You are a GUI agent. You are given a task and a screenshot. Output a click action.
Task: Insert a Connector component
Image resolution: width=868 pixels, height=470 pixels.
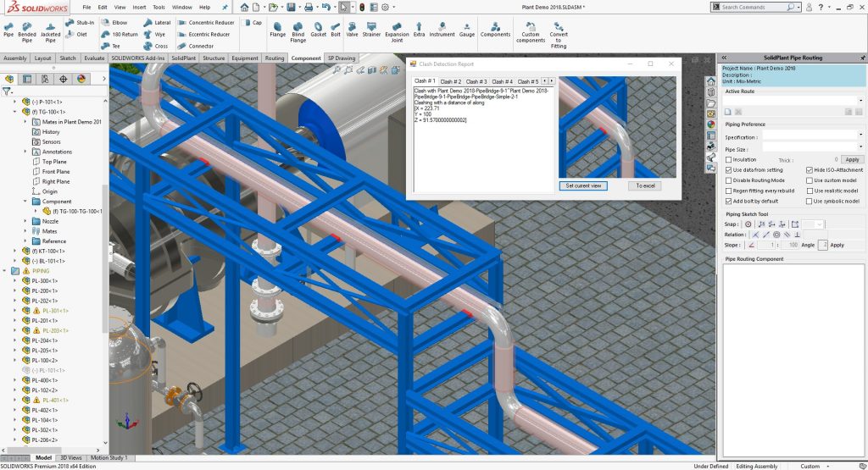coord(196,46)
